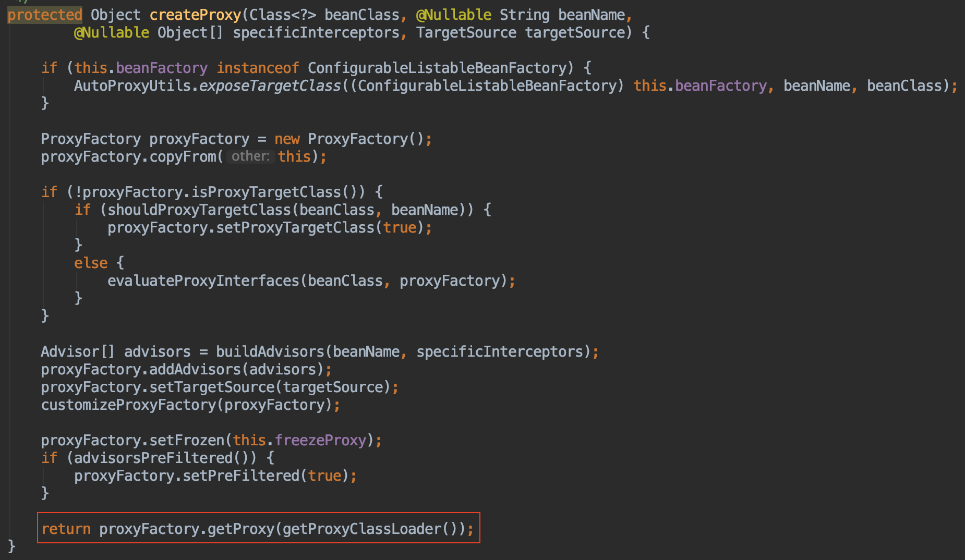Click customizeProxyFactory method call
Screen dimensions: 965x560
click(x=128, y=405)
